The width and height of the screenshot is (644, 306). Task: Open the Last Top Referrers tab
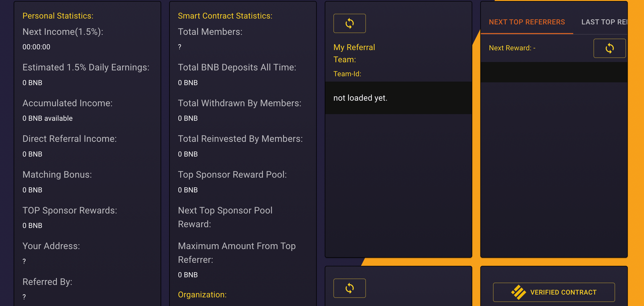[x=604, y=22]
